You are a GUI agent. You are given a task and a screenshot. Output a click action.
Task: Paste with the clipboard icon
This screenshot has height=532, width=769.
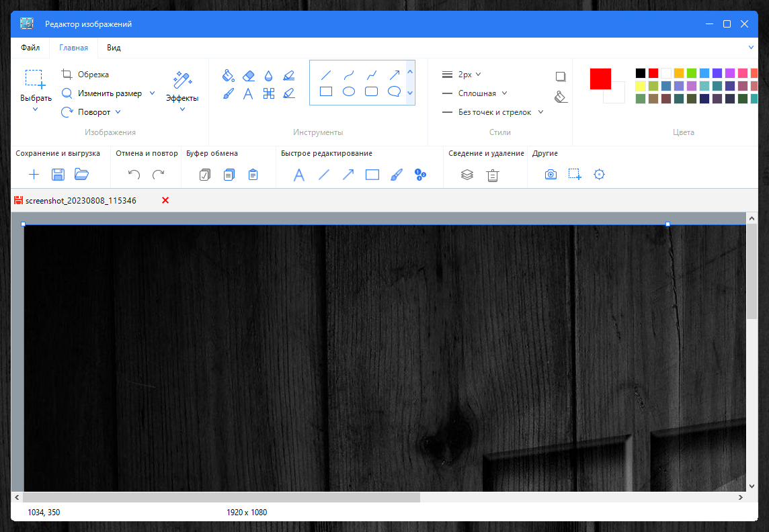click(x=253, y=175)
